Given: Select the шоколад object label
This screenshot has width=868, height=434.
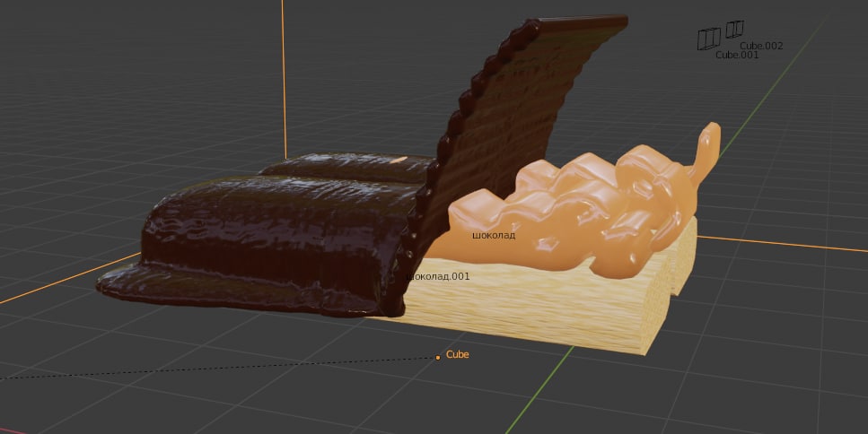Looking at the screenshot, I should click(x=494, y=235).
